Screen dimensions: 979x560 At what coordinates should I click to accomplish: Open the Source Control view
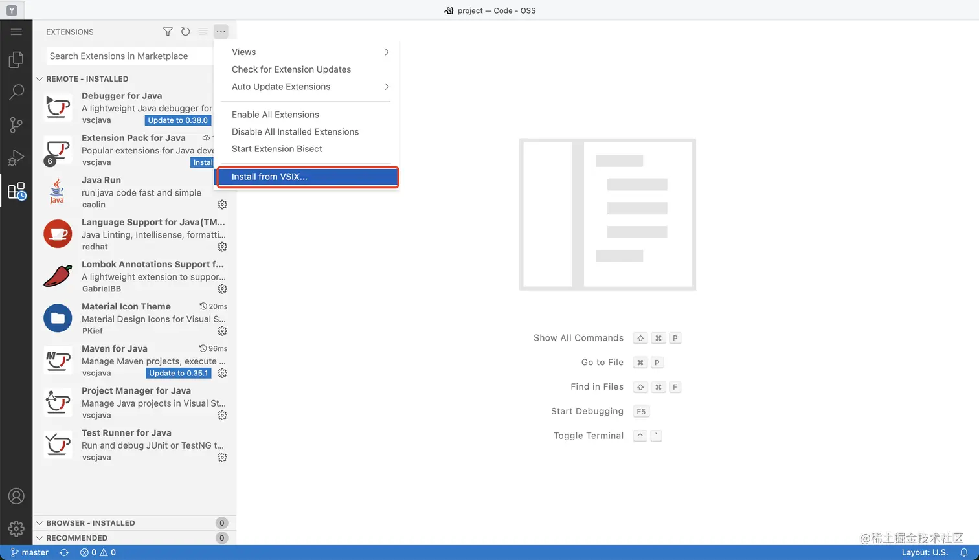click(x=16, y=125)
